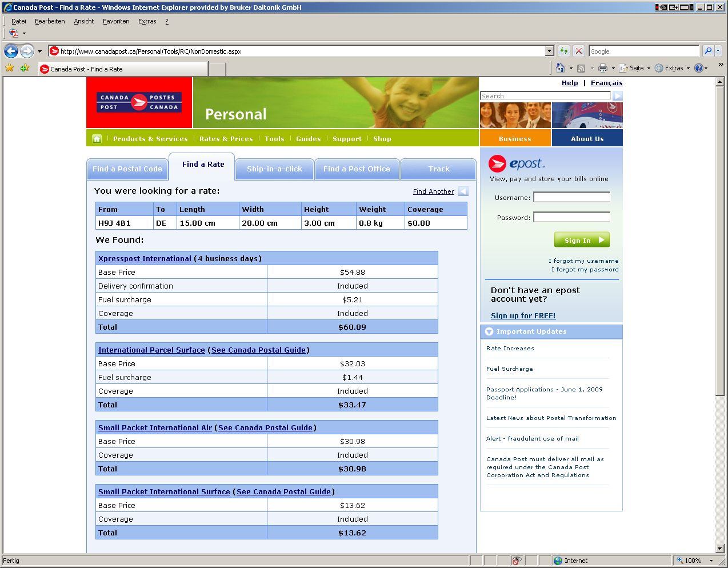Open the About Us section

click(x=587, y=138)
